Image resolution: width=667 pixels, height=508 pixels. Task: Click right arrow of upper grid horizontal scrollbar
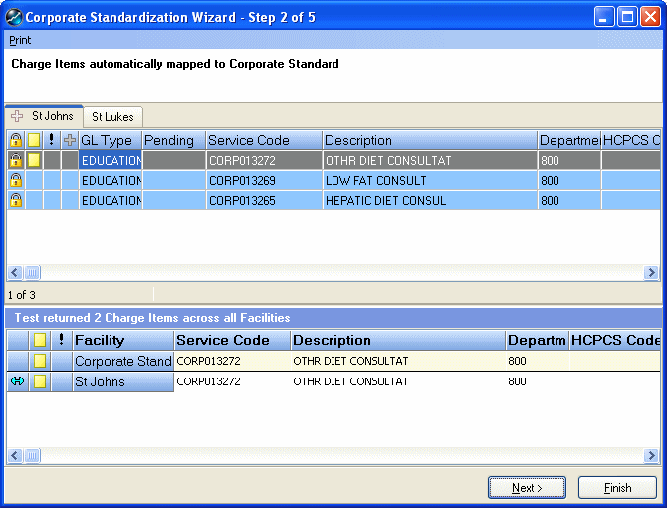(x=651, y=272)
